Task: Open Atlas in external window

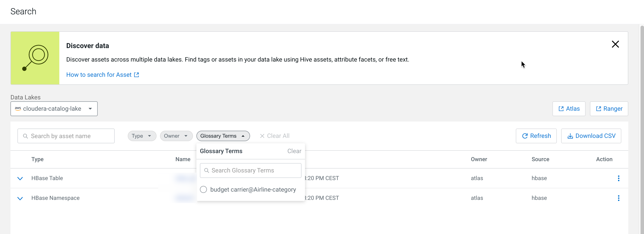Action: pyautogui.click(x=569, y=109)
